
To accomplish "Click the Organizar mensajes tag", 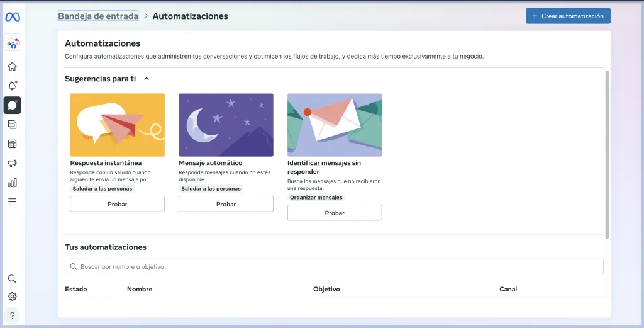I will coord(316,197).
